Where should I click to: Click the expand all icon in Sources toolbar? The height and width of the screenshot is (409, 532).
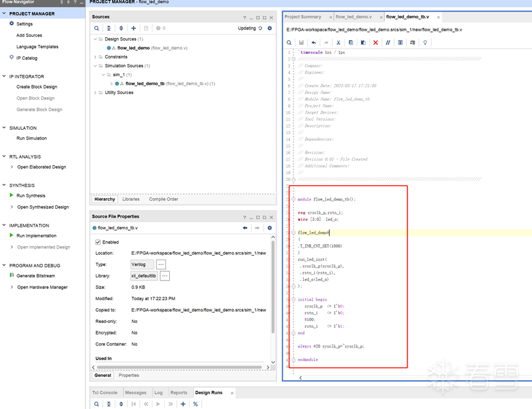(x=121, y=28)
